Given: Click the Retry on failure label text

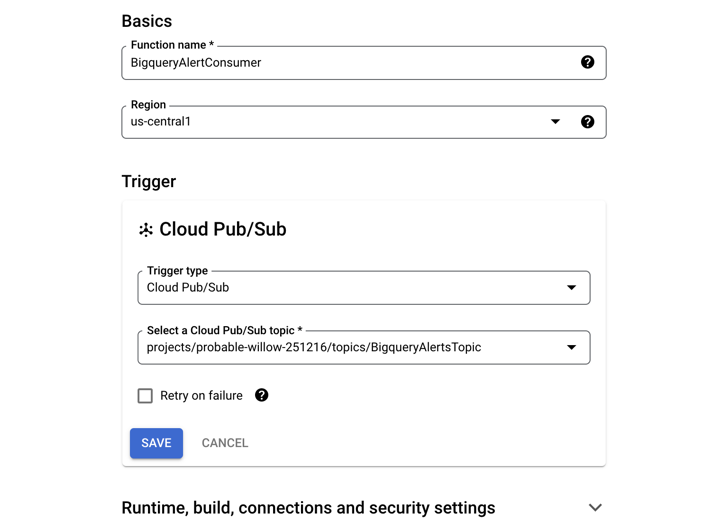Looking at the screenshot, I should point(201,396).
